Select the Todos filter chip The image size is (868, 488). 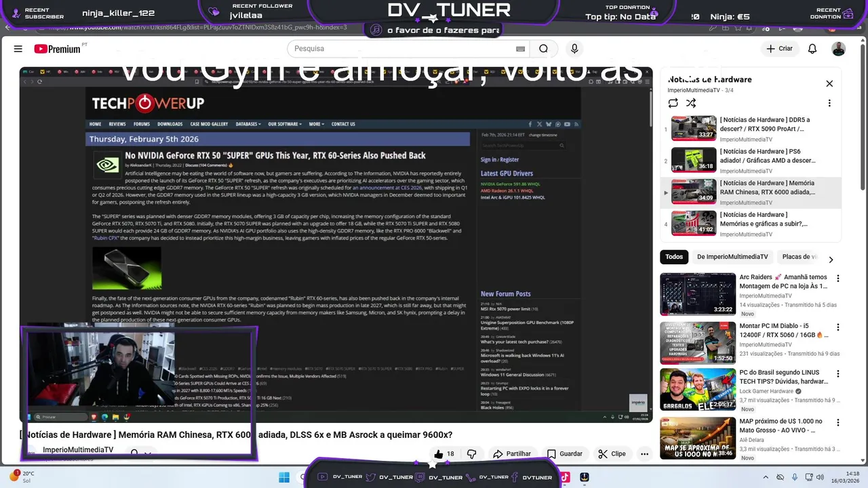[x=674, y=257]
